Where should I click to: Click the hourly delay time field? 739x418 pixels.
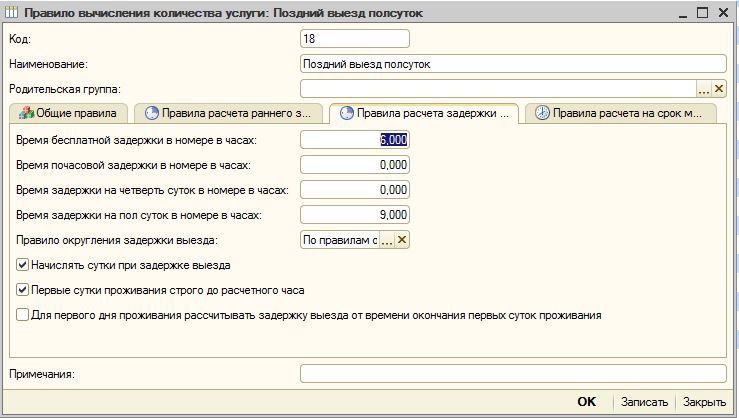[x=355, y=164]
